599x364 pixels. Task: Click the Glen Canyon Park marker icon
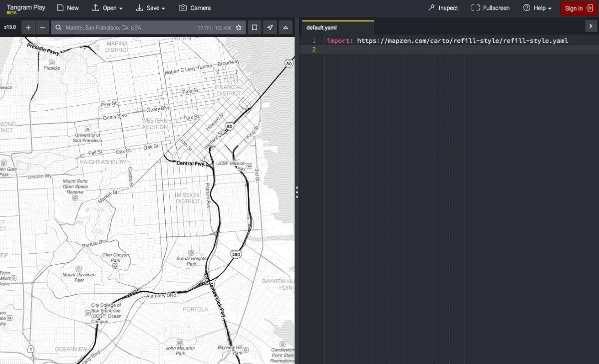pyautogui.click(x=115, y=266)
